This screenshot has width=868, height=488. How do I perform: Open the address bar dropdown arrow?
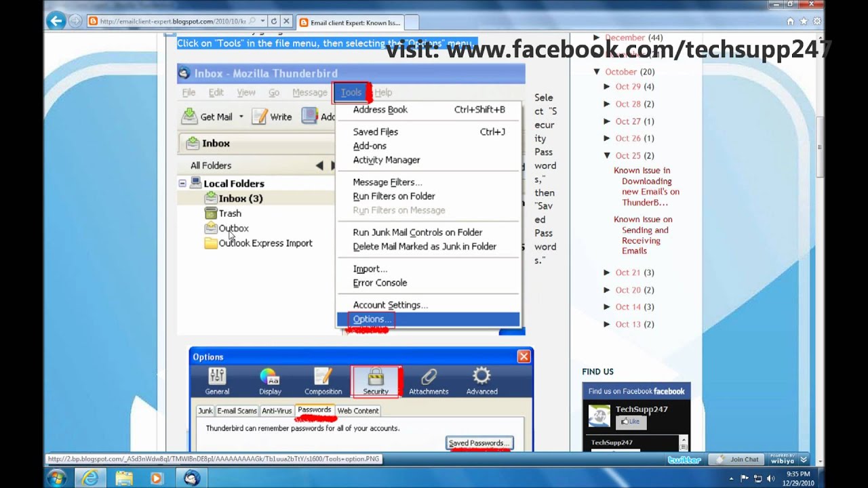(x=262, y=22)
